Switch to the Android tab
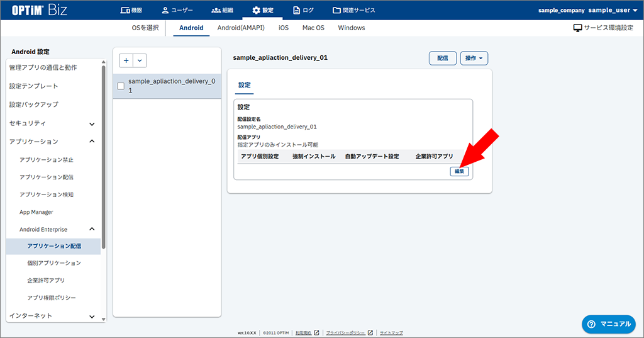This screenshot has width=644, height=338. [191, 28]
